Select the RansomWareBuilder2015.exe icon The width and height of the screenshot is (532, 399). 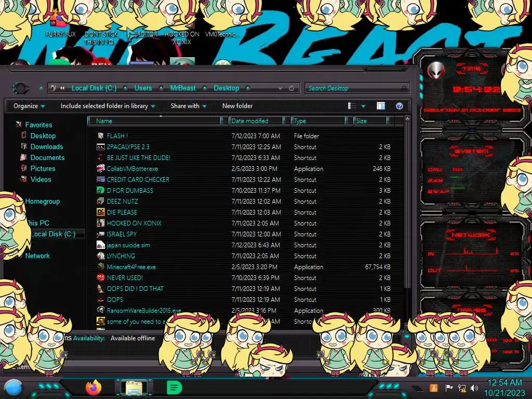[100, 310]
